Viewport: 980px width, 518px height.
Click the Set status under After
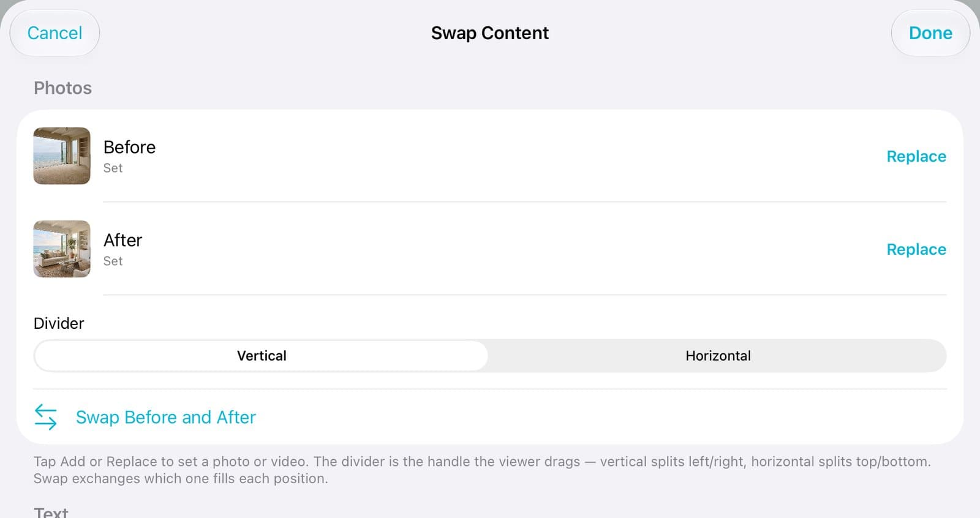[113, 261]
